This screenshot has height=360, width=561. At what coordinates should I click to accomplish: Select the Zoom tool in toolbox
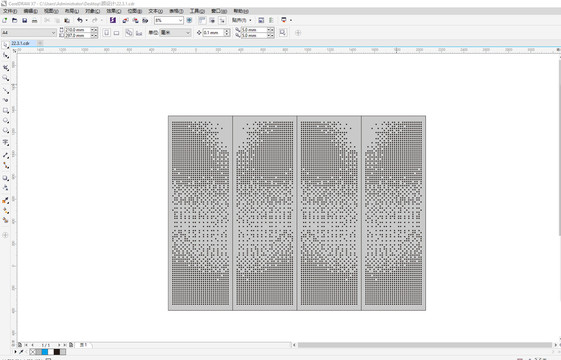click(5, 78)
